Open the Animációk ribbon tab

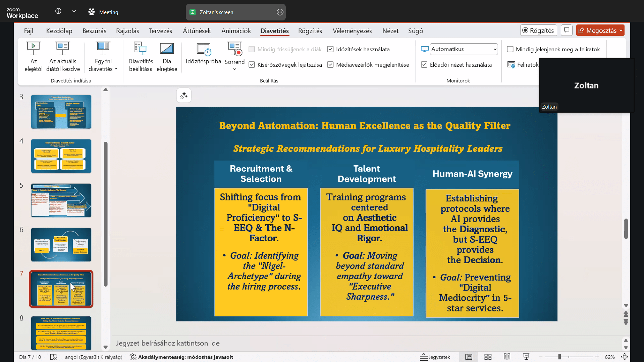tap(236, 31)
